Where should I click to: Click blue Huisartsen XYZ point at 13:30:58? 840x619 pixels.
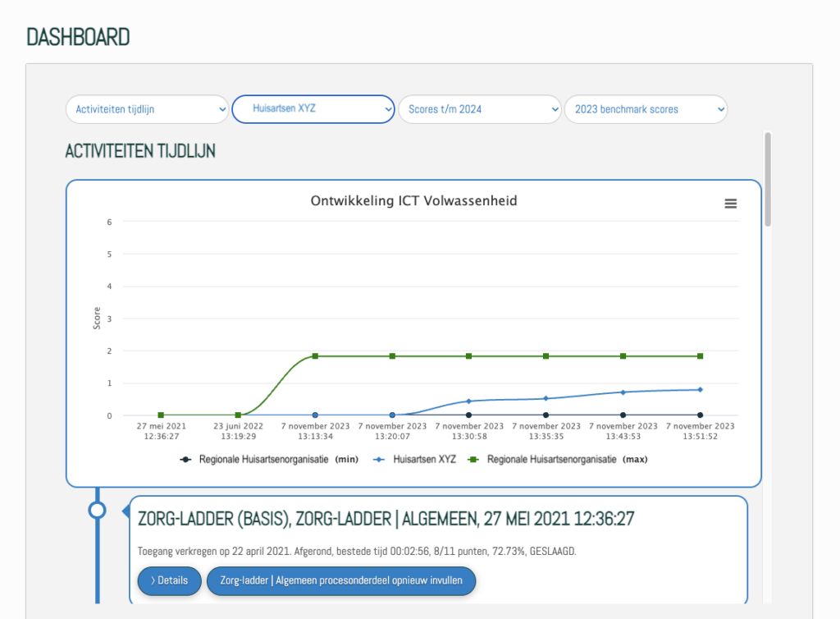point(469,401)
